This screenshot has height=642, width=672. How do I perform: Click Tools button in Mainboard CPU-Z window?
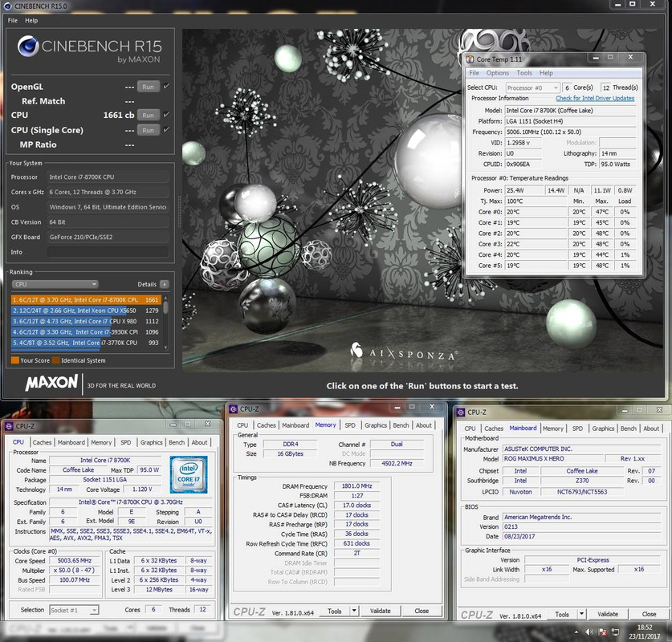tap(562, 614)
